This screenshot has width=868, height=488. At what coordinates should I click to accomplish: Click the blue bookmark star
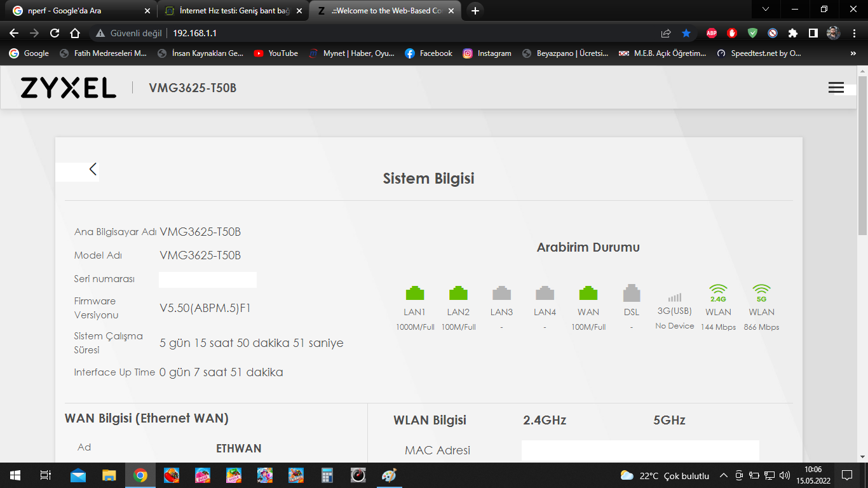[x=686, y=33]
